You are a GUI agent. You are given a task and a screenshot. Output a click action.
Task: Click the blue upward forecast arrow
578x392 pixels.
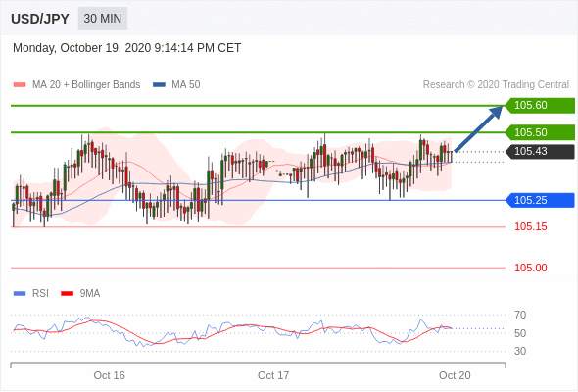coord(478,128)
